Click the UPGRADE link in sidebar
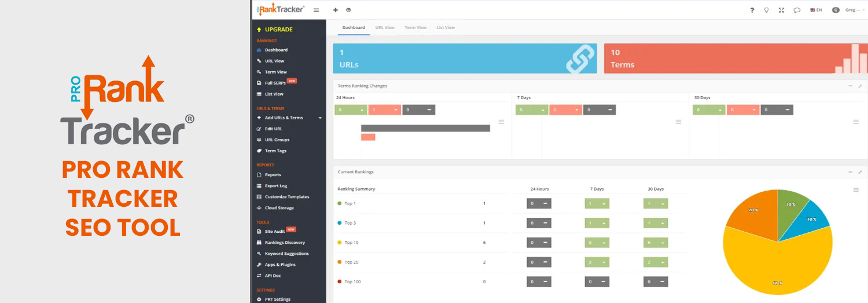This screenshot has height=303, width=868. click(x=275, y=30)
